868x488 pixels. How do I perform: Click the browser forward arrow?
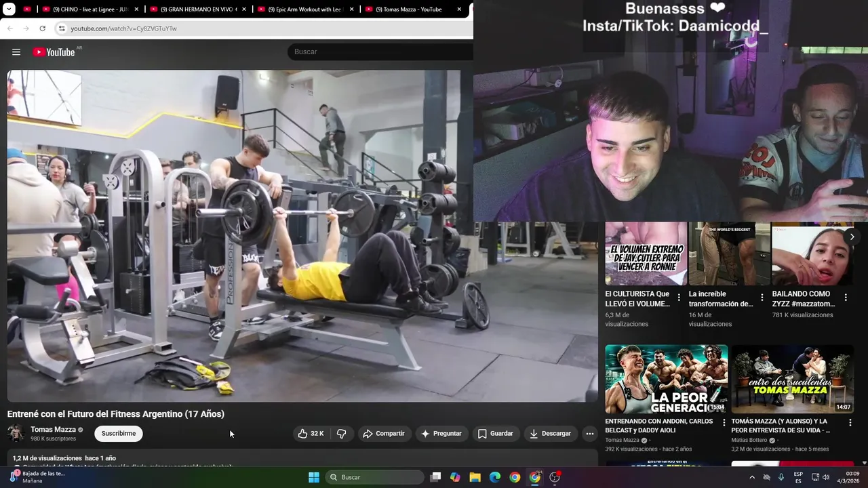point(26,28)
